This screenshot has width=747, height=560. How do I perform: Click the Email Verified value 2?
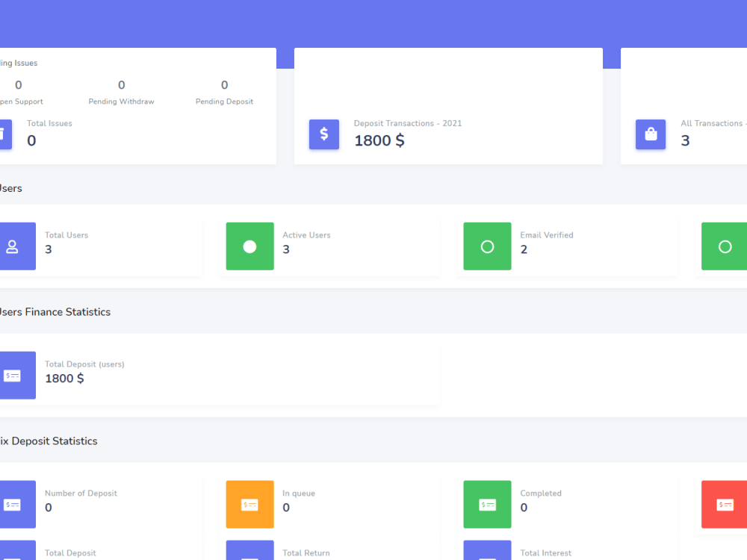[524, 249]
